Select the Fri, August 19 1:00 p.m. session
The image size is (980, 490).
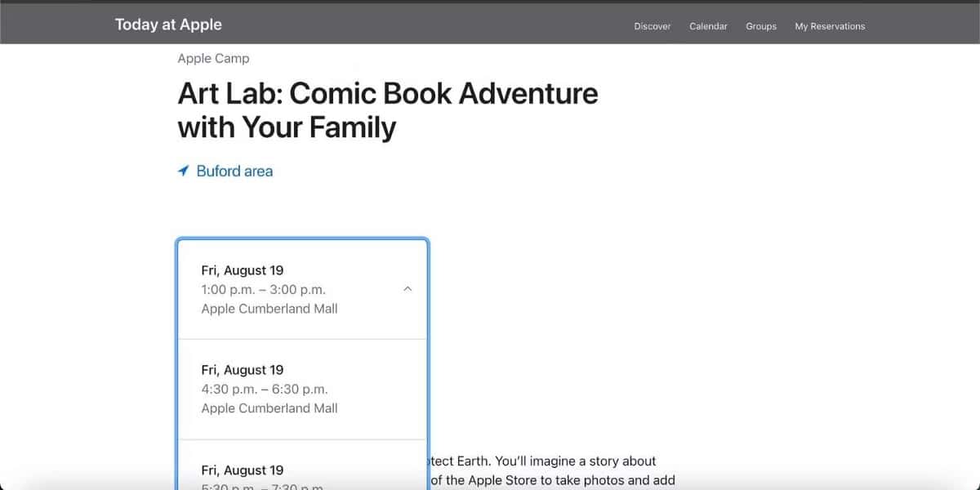(302, 289)
